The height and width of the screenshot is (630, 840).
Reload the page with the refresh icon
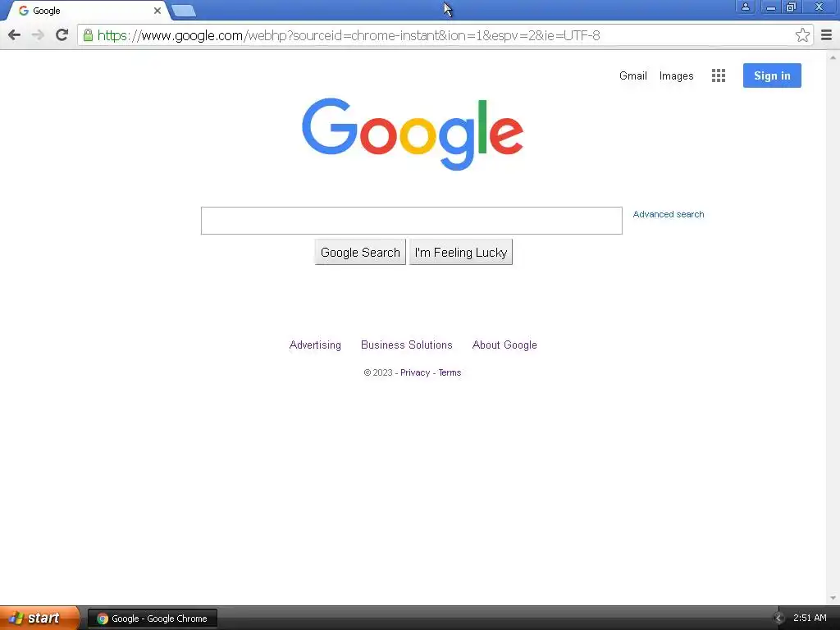point(62,35)
